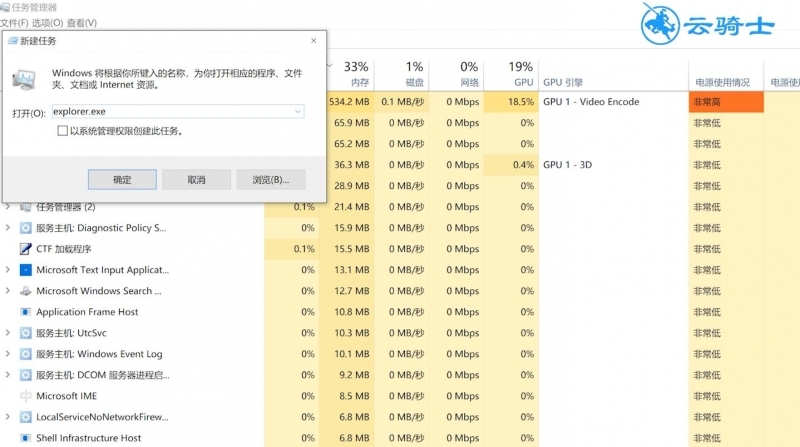Sort by the GPU 引擎 column header

[613, 74]
